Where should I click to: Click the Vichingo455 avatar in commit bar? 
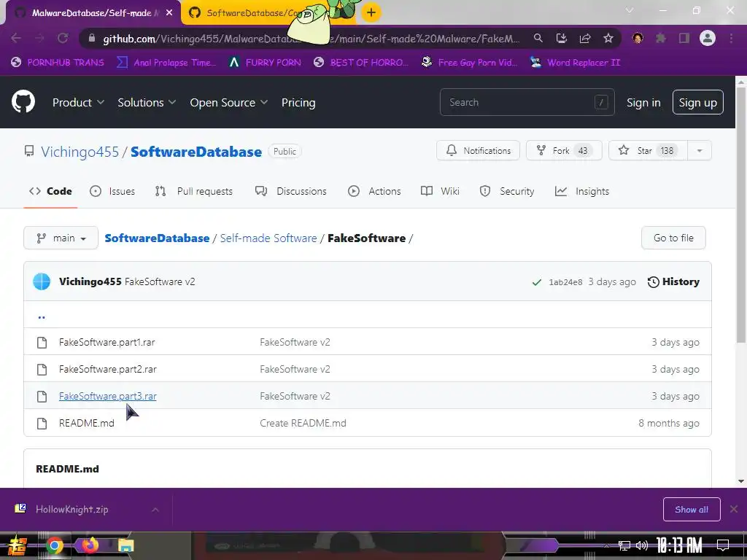(42, 281)
